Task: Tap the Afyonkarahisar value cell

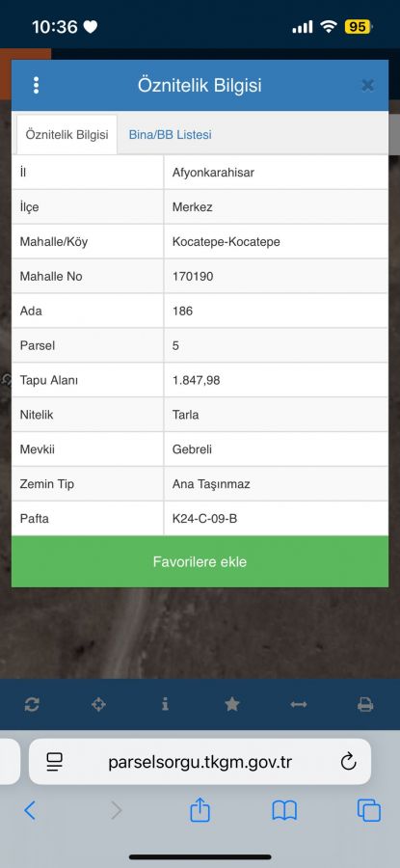Action: 276,173
